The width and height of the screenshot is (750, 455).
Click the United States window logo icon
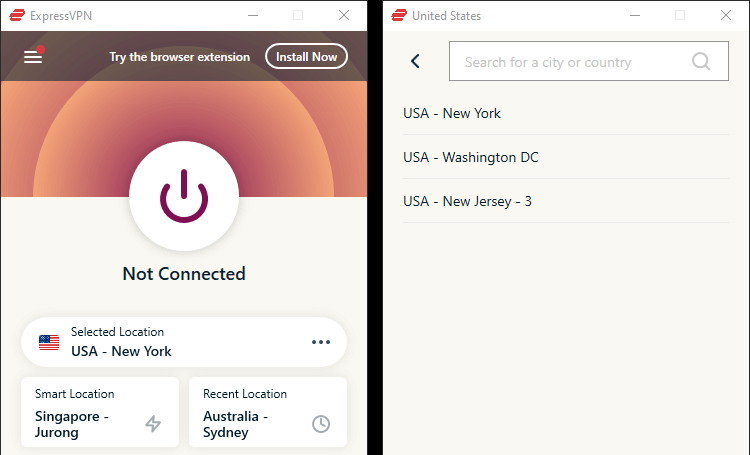pyautogui.click(x=399, y=15)
